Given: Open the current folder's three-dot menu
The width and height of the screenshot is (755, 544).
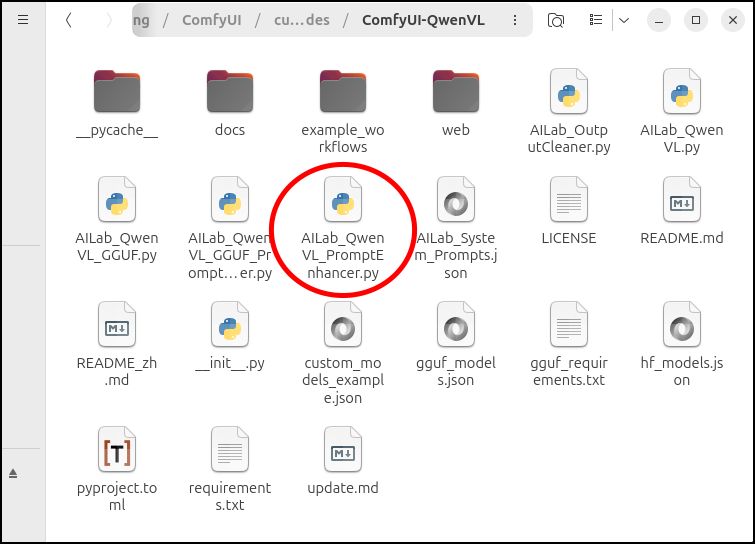Looking at the screenshot, I should pos(515,20).
